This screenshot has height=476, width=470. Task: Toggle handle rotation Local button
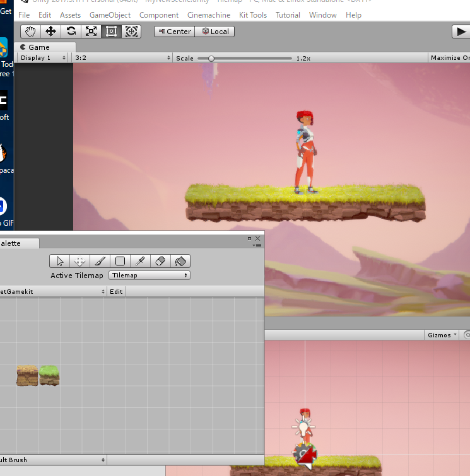[214, 32]
